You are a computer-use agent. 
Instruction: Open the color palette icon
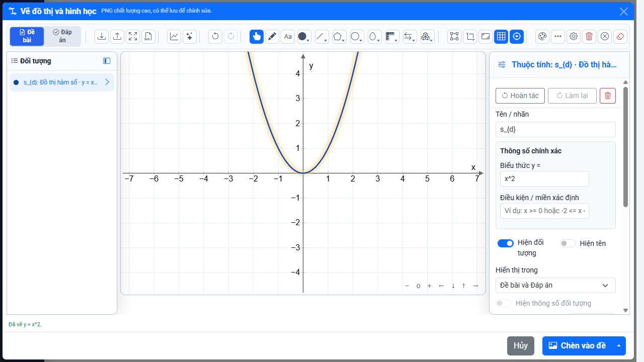pyautogui.click(x=542, y=36)
